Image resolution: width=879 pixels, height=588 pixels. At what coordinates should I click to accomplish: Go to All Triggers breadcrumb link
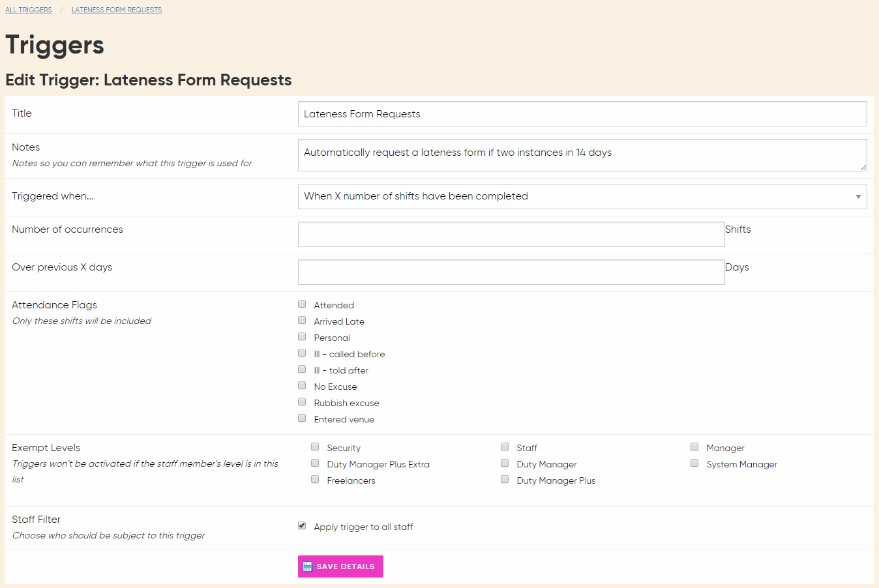[x=29, y=10]
